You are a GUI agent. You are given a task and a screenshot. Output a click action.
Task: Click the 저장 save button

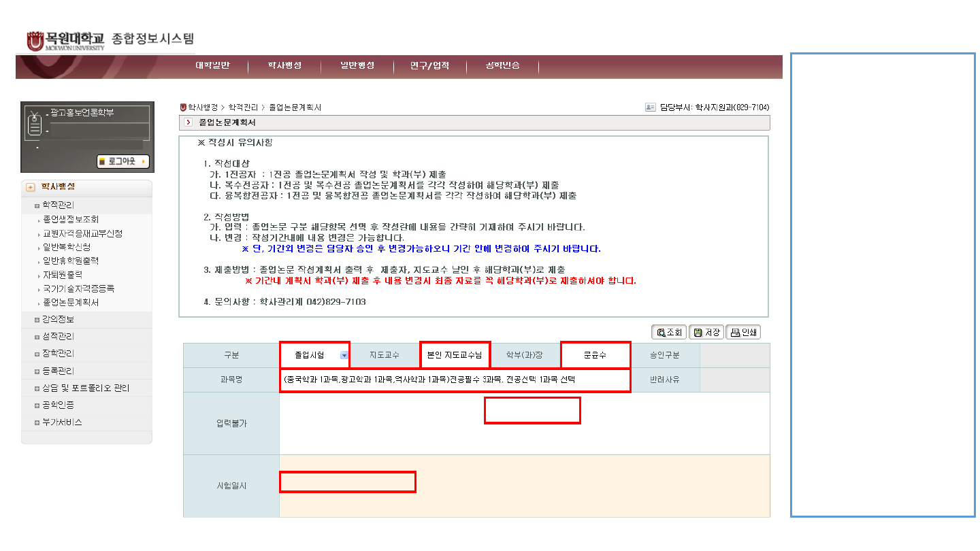click(x=706, y=333)
